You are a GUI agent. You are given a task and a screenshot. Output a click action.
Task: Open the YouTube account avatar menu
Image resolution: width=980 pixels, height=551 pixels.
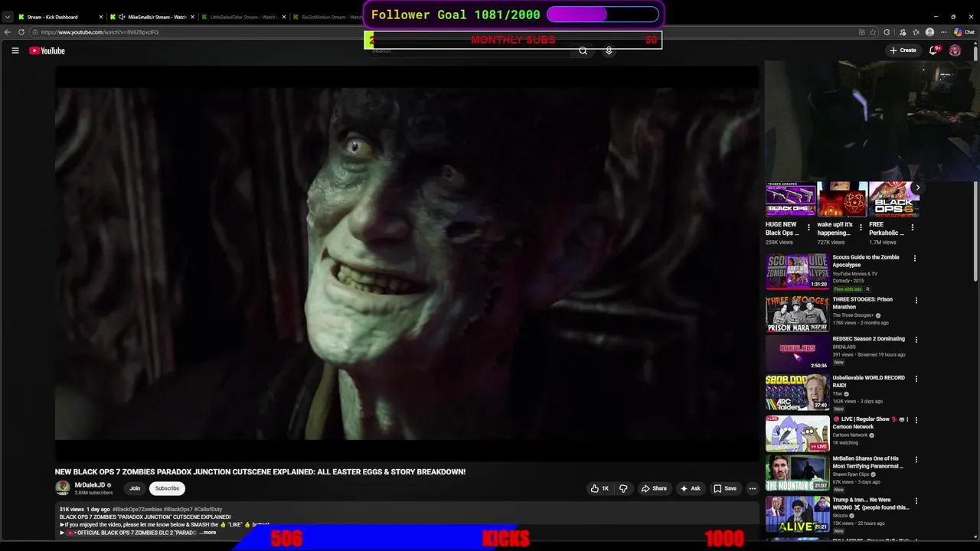(955, 51)
